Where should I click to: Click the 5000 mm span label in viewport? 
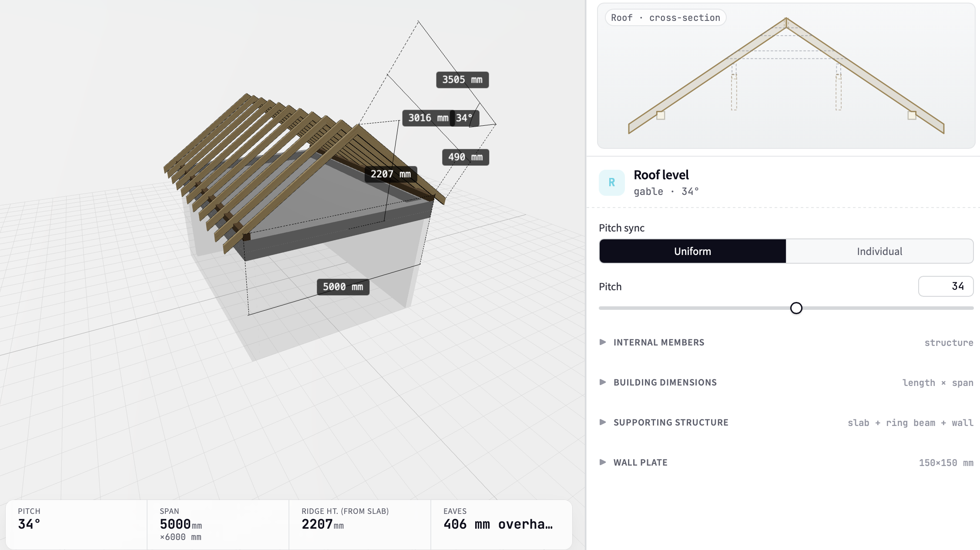pos(343,287)
